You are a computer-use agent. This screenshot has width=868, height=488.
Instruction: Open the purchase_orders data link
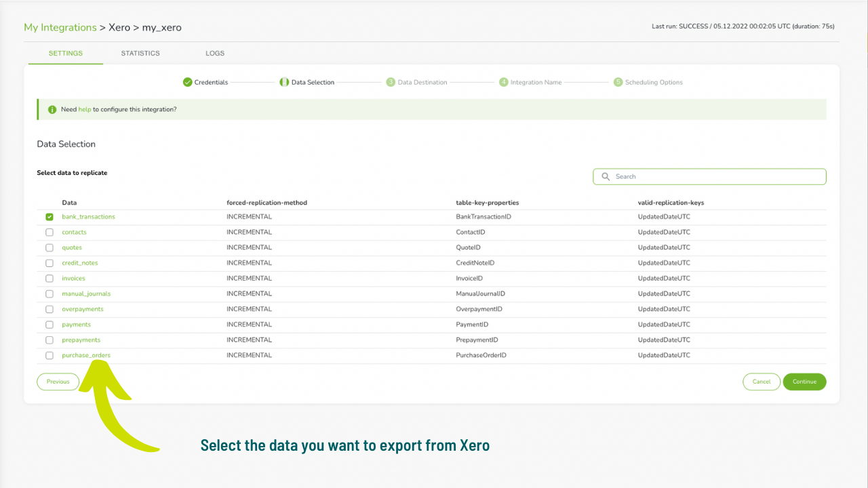(x=86, y=355)
